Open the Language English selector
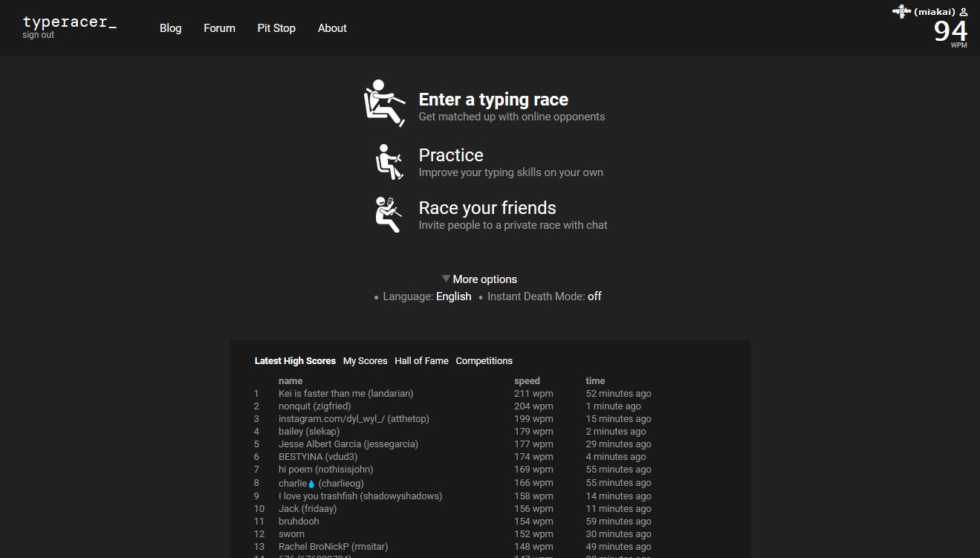Viewport: 980px width, 558px height. click(x=453, y=296)
